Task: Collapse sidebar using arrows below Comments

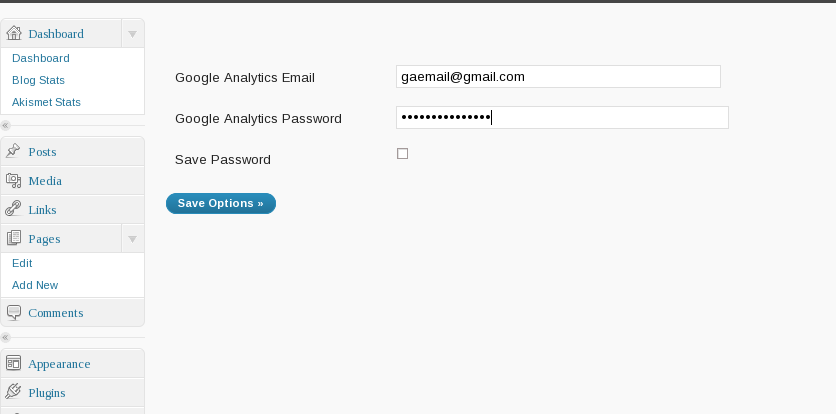Action: [x=5, y=338]
